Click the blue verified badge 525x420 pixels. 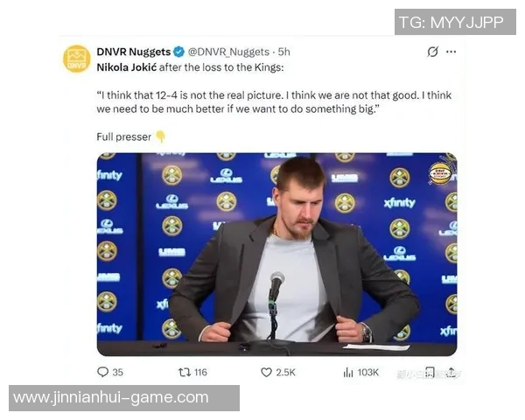[x=179, y=52]
